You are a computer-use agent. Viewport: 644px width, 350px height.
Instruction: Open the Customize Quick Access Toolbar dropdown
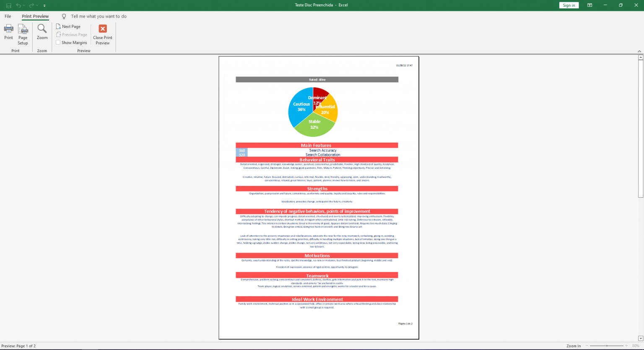click(x=44, y=5)
